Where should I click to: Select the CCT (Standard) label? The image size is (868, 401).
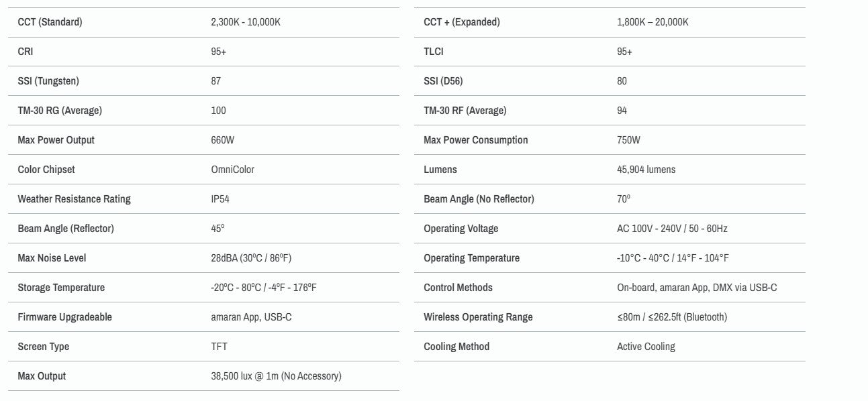50,22
